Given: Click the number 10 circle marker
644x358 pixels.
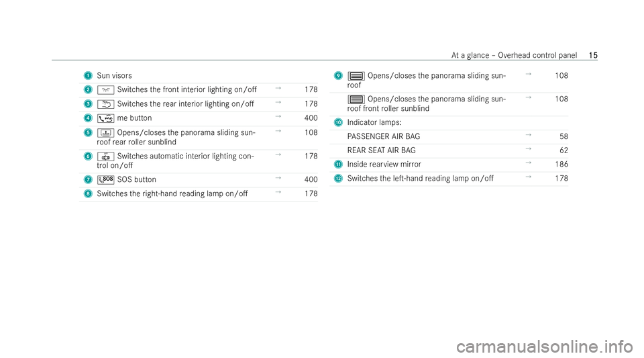Looking at the screenshot, I should click(338, 122).
